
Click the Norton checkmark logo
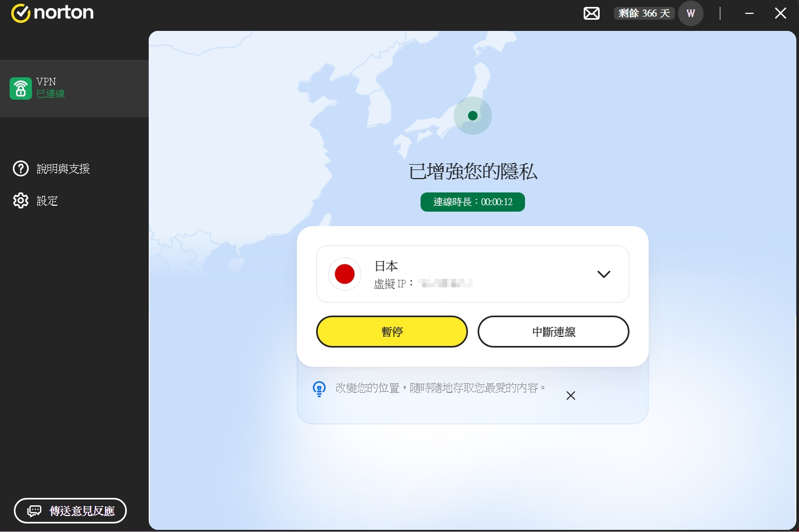[x=21, y=13]
